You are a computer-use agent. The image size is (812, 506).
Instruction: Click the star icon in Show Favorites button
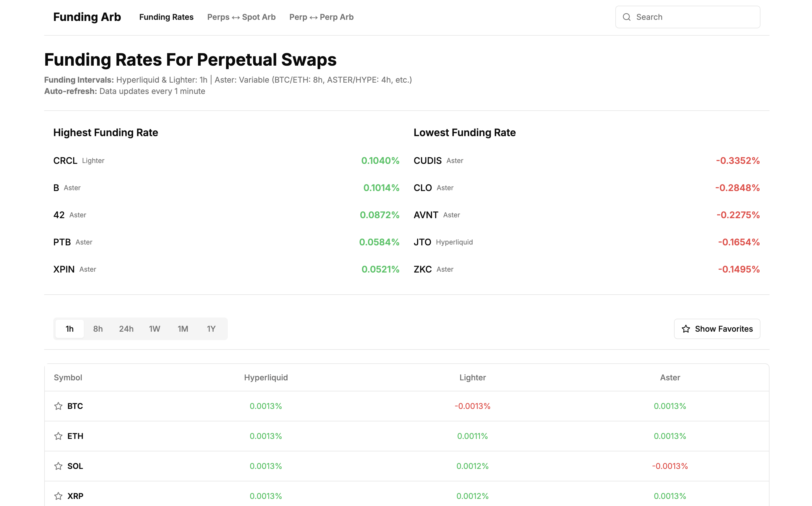[686, 329]
